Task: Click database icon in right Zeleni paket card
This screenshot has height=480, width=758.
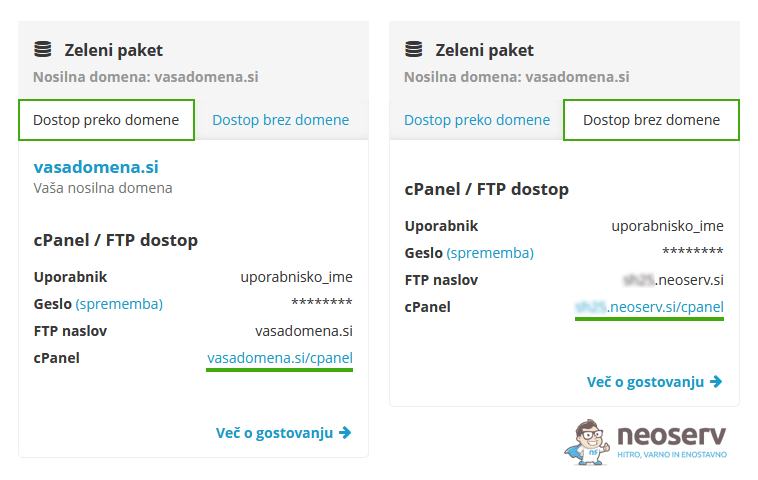Action: click(x=413, y=49)
